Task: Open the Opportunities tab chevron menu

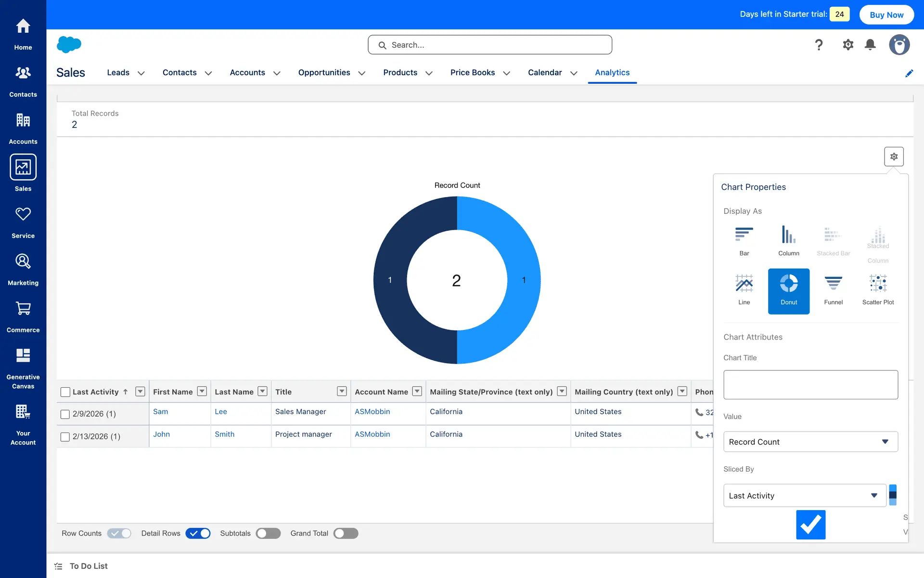Action: [362, 73]
